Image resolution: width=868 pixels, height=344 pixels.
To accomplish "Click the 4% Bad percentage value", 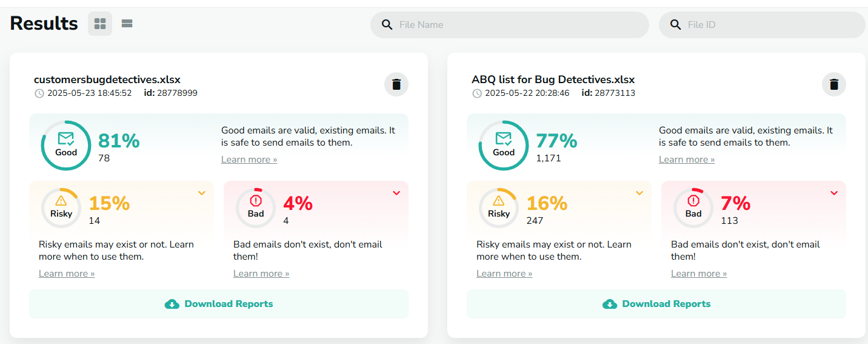I will 298,203.
